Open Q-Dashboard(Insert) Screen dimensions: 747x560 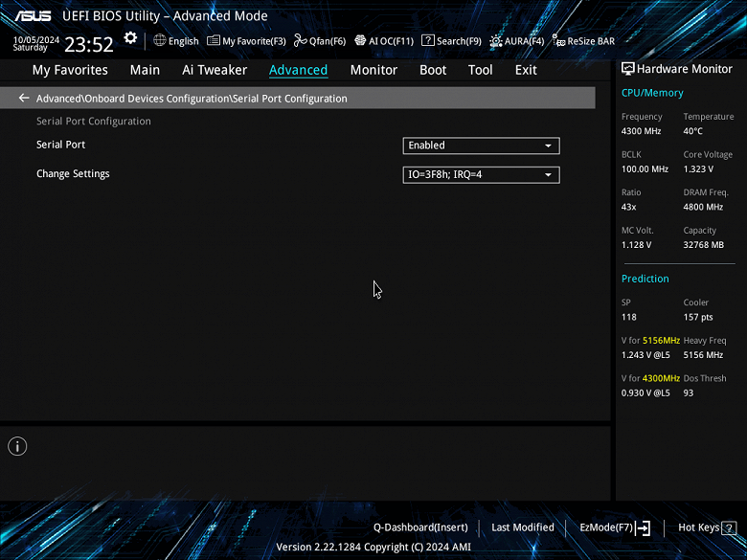point(420,527)
